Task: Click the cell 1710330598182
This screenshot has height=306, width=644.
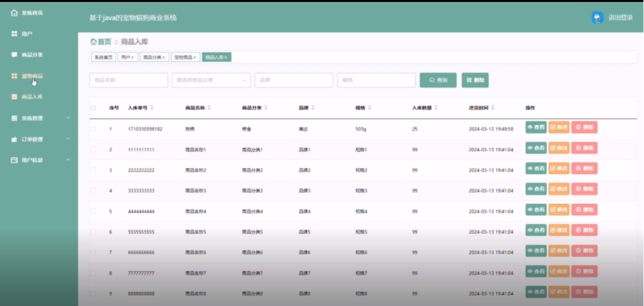Action: click(x=145, y=129)
